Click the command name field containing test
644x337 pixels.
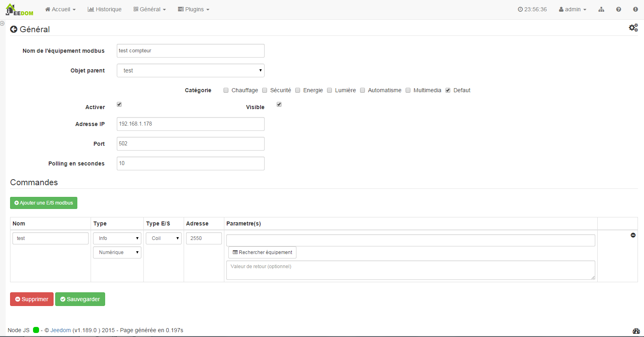click(x=50, y=238)
